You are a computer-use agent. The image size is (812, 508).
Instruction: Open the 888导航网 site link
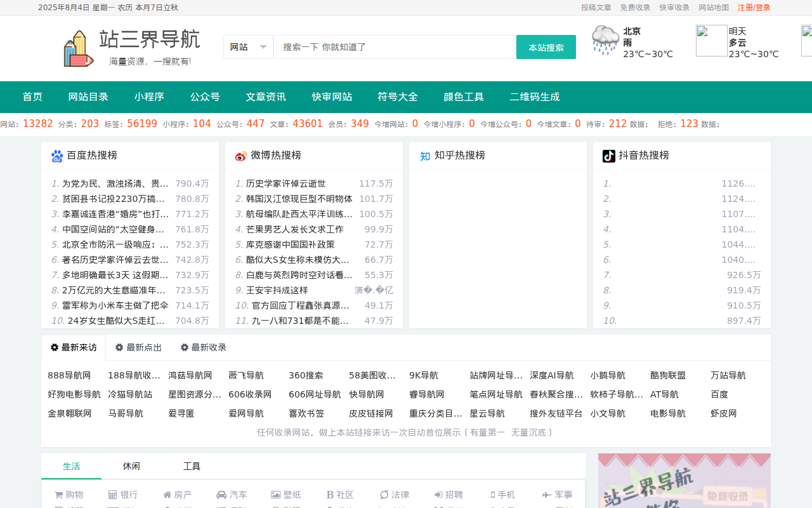point(69,375)
